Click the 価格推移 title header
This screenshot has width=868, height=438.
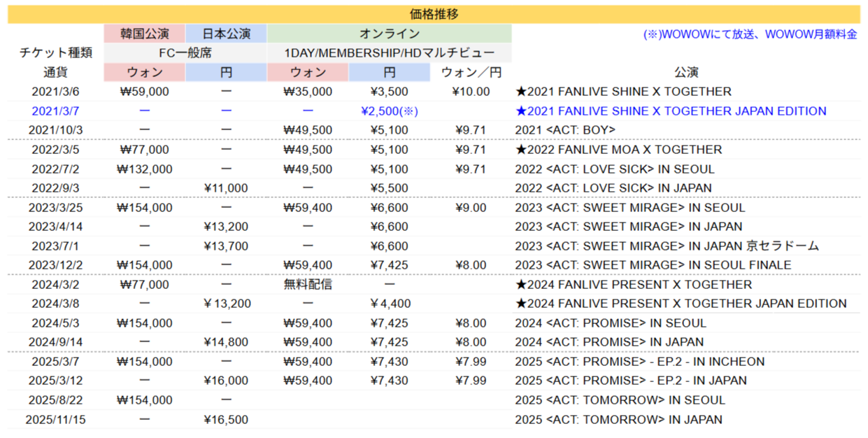coord(434,14)
